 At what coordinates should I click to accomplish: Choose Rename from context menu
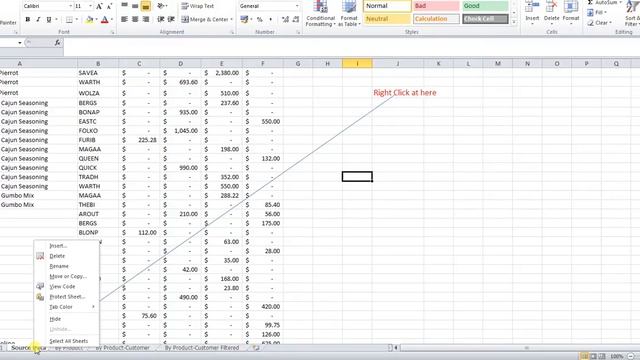coord(67,266)
